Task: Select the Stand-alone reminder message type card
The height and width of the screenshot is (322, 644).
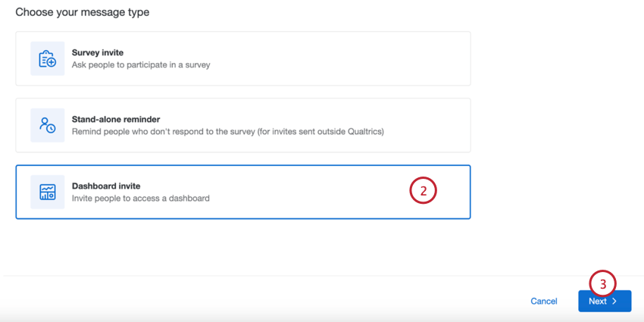Action: 242,125
